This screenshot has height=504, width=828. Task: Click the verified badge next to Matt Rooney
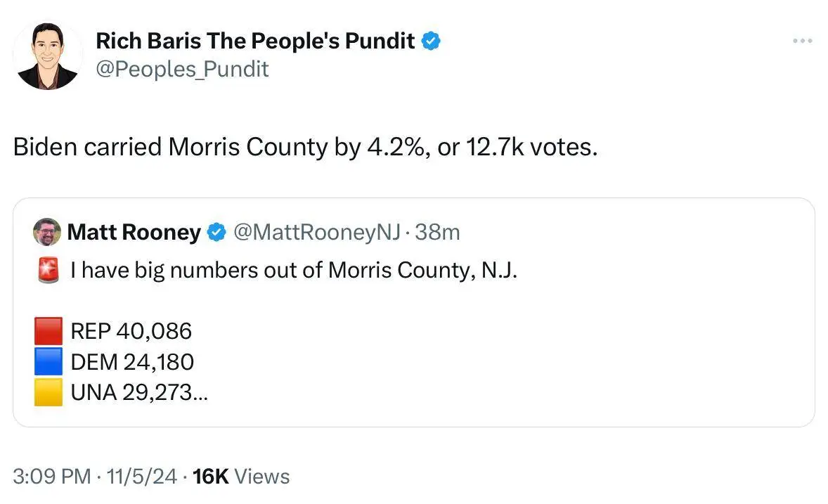[x=216, y=232]
